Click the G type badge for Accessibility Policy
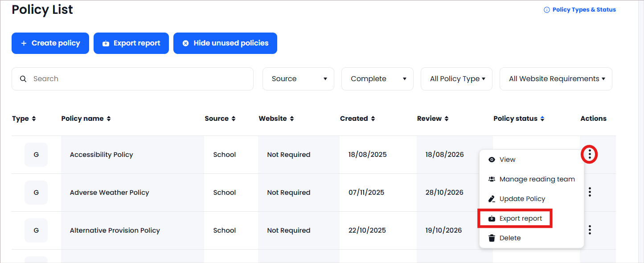The image size is (644, 263). click(x=36, y=155)
